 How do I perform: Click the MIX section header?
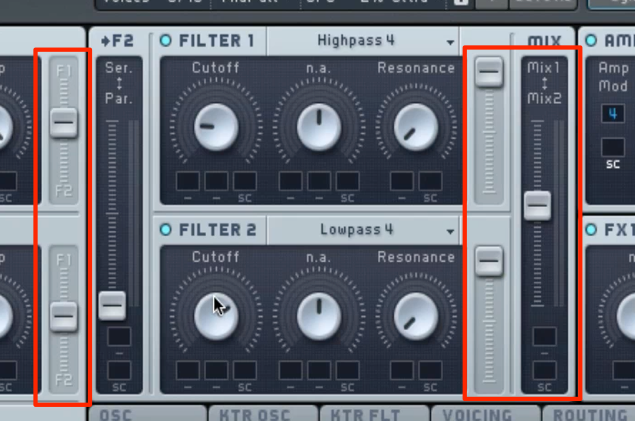coord(544,41)
